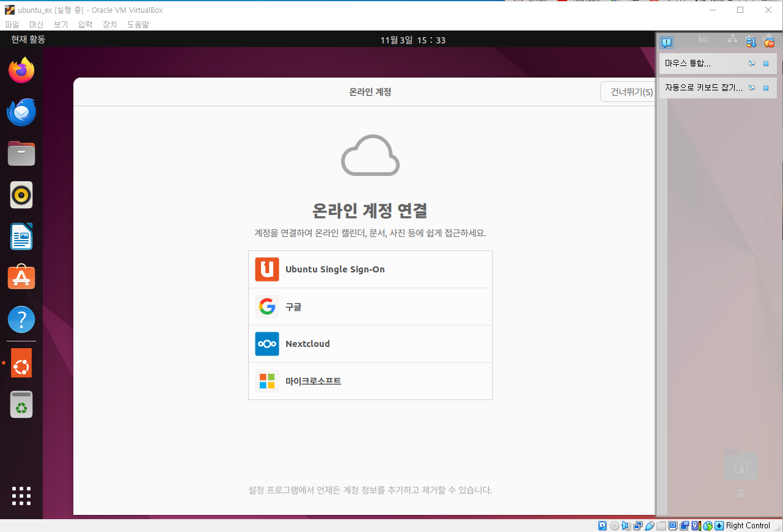Launch Thunderbird mail from the dock
783x532 pixels.
(x=21, y=112)
